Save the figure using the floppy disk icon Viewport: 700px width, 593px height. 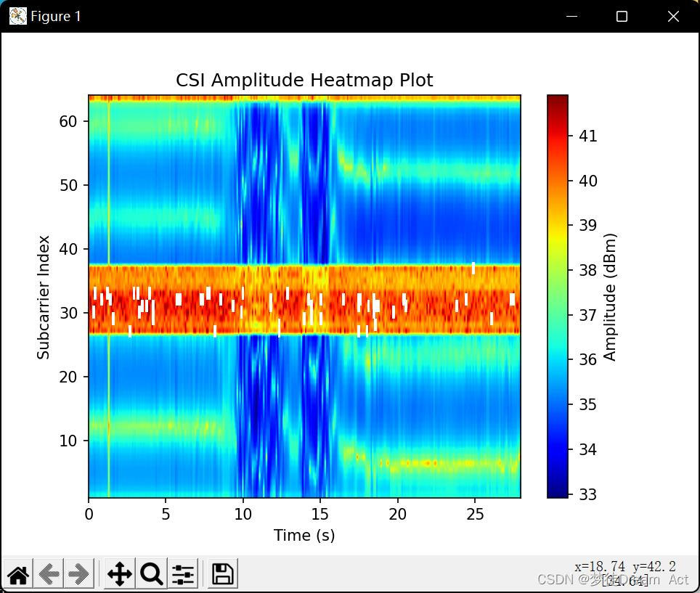coord(221,573)
